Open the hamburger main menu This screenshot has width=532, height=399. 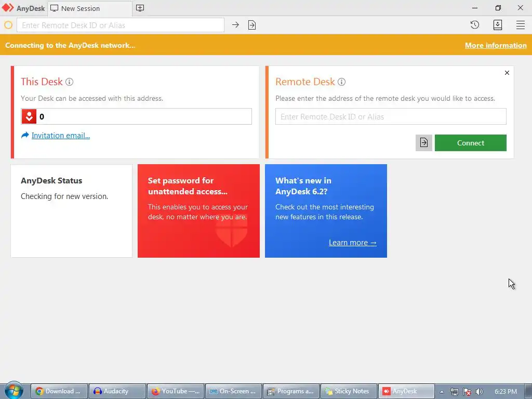[521, 25]
